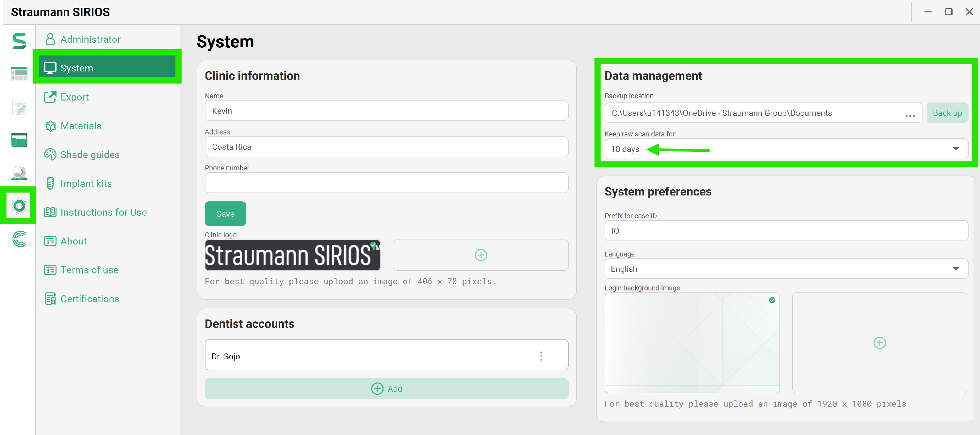This screenshot has height=435, width=980.
Task: Open Implant kits settings
Action: 78,183
